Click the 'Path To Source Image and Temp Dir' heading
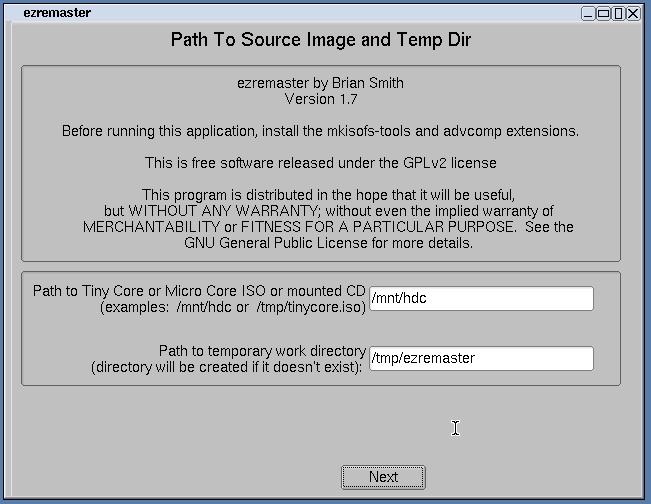 pyautogui.click(x=320, y=40)
